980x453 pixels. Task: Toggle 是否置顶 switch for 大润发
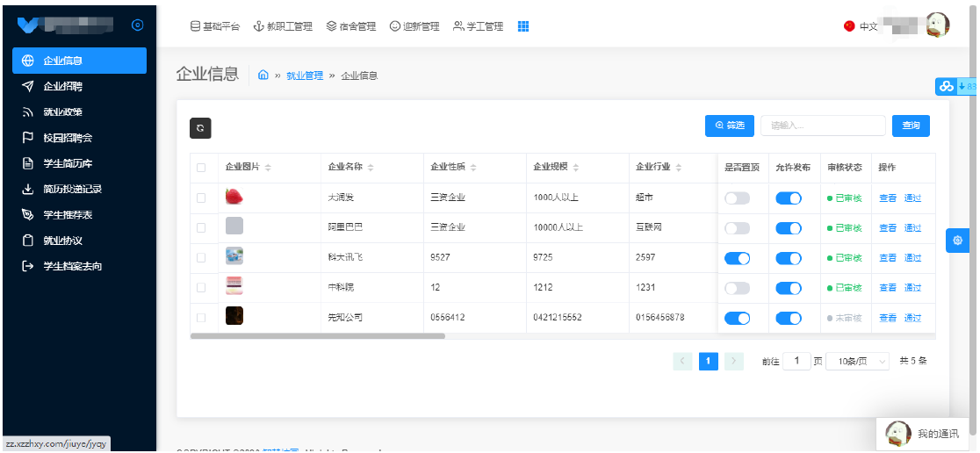[737, 198]
